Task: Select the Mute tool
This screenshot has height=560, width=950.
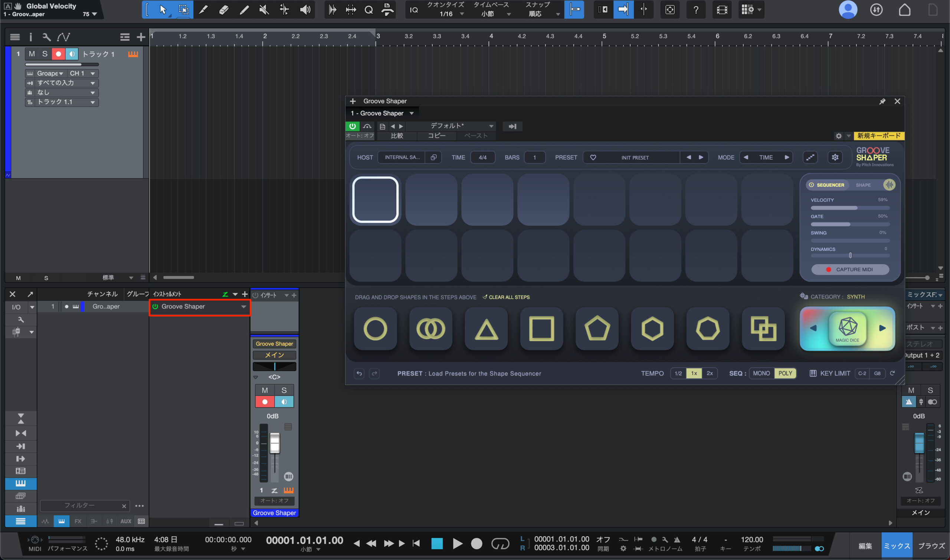Action: [264, 9]
